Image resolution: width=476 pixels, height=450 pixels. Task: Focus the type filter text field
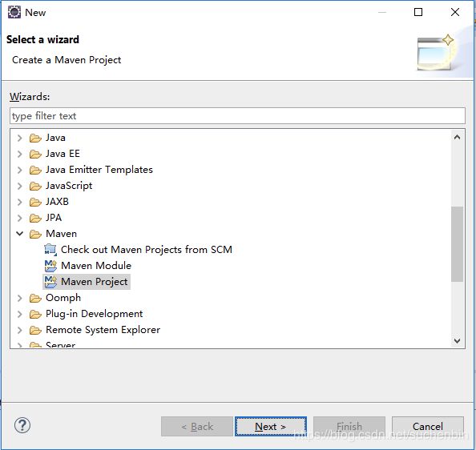pyautogui.click(x=237, y=116)
